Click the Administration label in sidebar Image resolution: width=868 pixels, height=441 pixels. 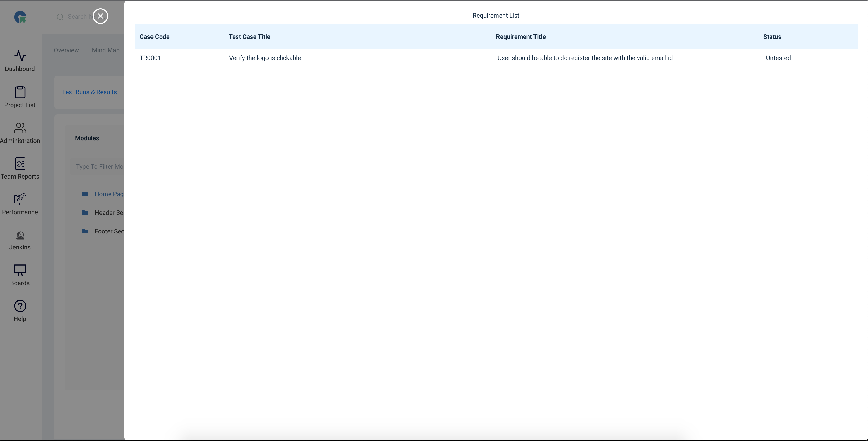click(x=20, y=141)
